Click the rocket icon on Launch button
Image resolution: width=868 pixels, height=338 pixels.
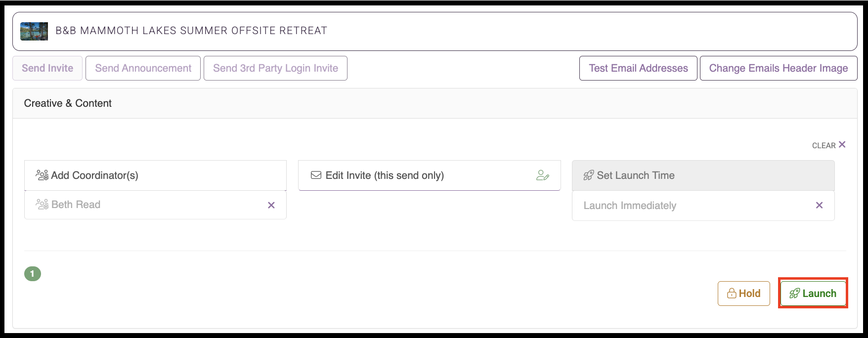click(794, 294)
